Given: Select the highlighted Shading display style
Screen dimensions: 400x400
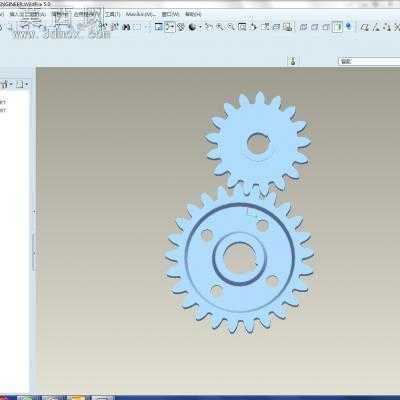Looking at the screenshot, I should 338,27.
